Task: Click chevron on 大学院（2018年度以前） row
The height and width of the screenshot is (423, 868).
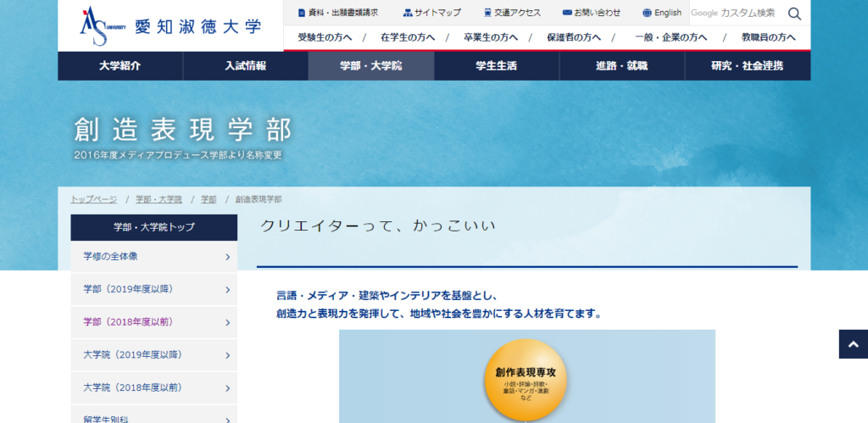Action: pos(227,387)
